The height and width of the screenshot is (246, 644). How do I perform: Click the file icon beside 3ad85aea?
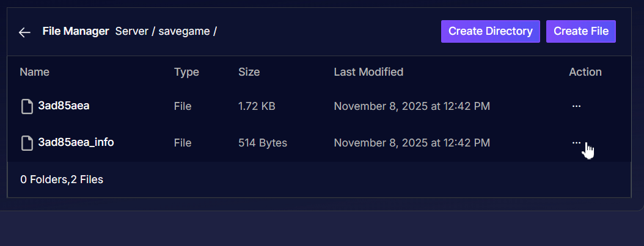(x=27, y=107)
